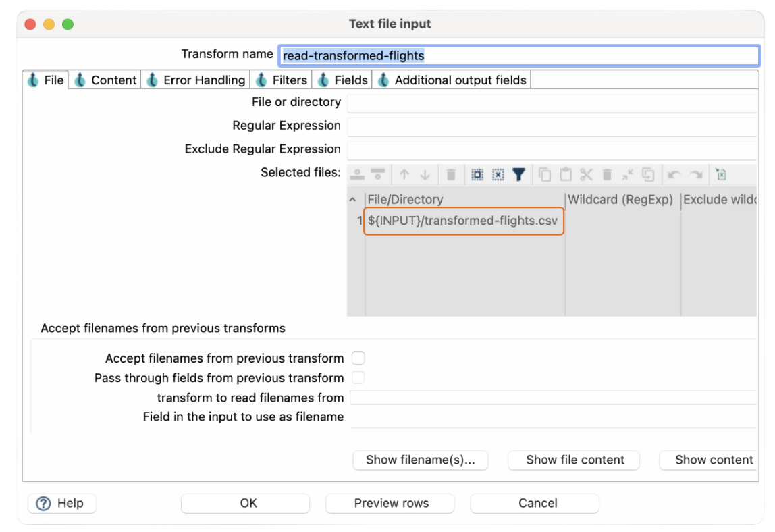
Task: Select row number 1 in the files table
Action: (359, 221)
